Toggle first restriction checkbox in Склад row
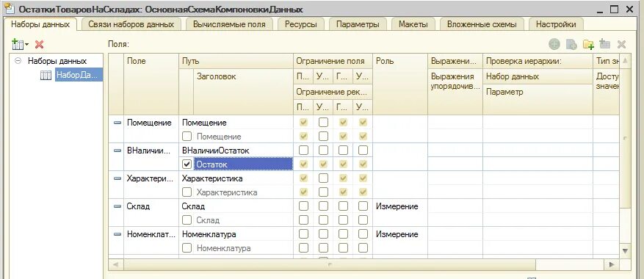Viewport: 644px width, 279px height. pyautogui.click(x=303, y=206)
